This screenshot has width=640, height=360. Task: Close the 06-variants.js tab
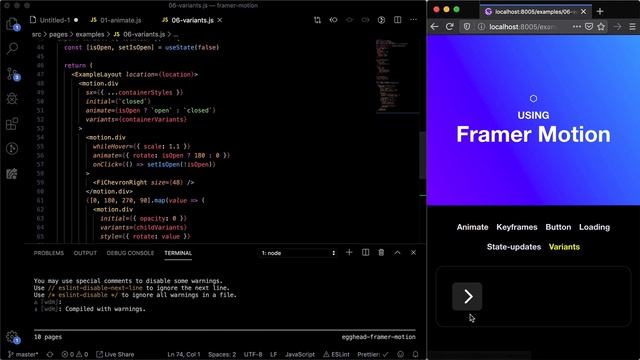pyautogui.click(x=220, y=20)
